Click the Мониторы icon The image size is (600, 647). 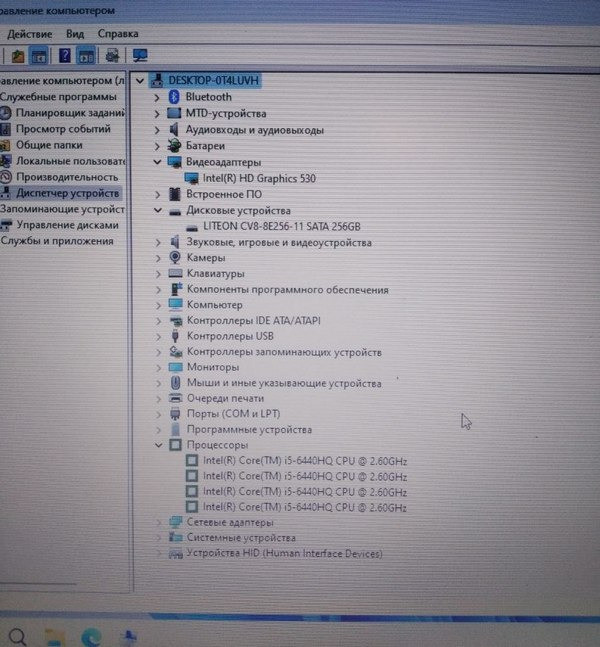coord(175,367)
